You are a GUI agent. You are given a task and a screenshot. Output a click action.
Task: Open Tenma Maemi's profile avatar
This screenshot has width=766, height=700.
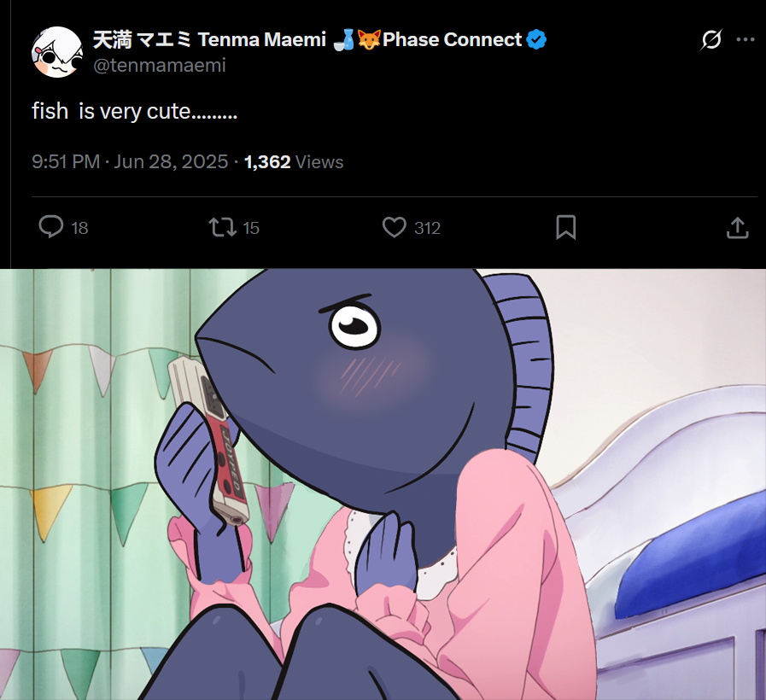(x=56, y=52)
